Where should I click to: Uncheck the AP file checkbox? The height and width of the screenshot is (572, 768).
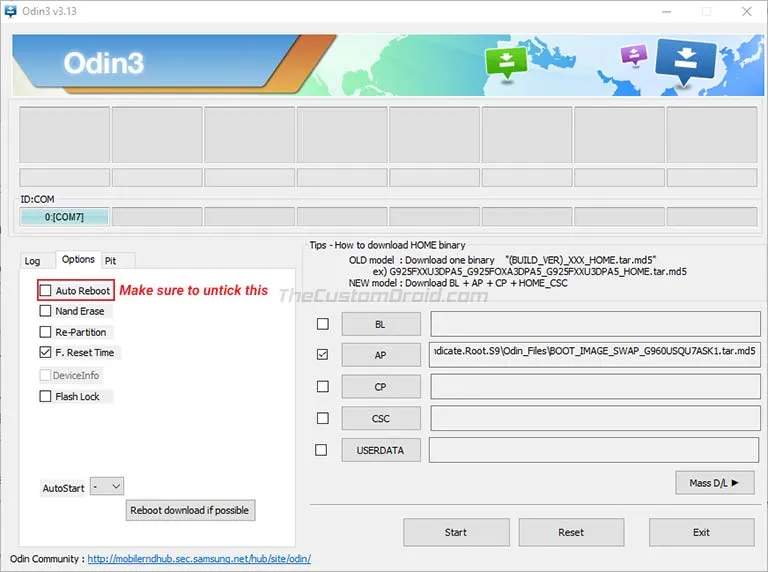321,355
